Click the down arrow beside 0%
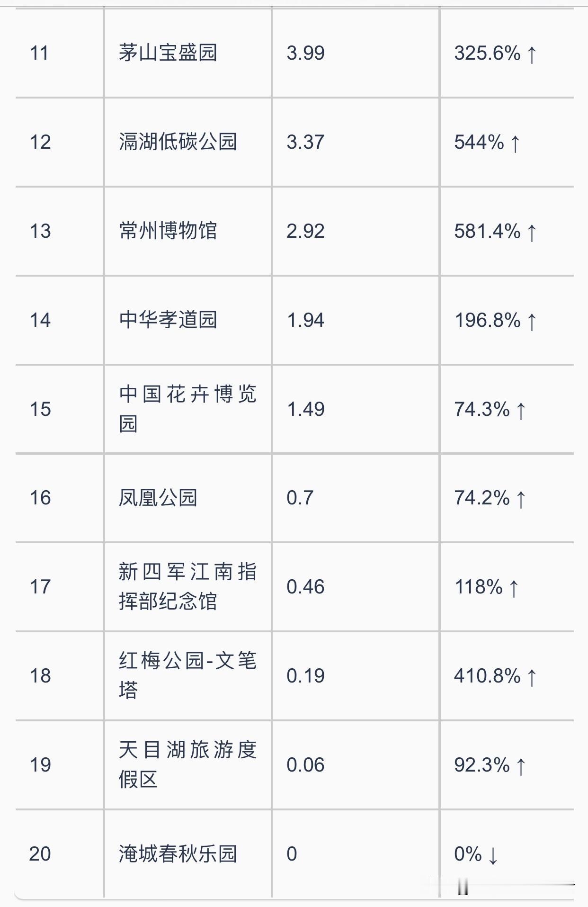This screenshot has width=588, height=907. 493,855
